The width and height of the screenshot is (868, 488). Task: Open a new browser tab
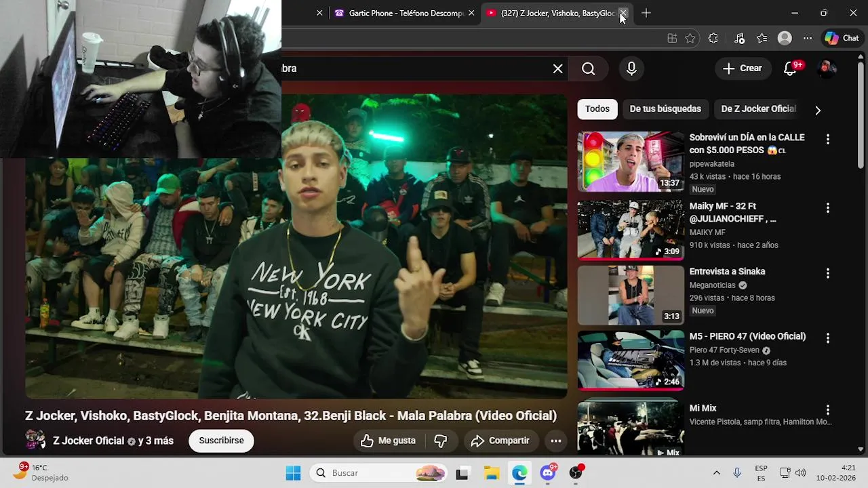coord(646,13)
